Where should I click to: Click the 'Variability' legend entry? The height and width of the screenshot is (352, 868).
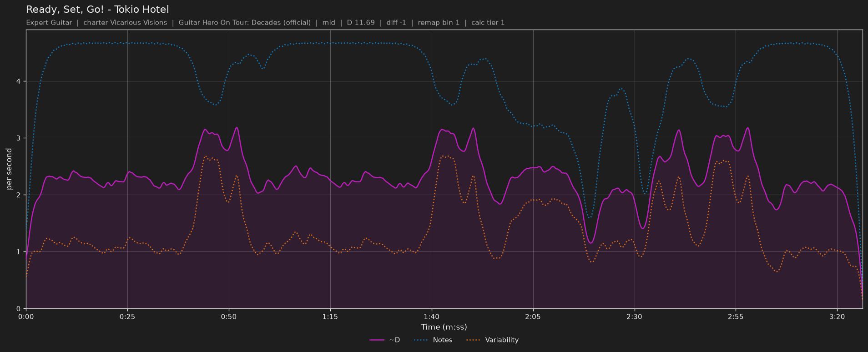[493, 340]
